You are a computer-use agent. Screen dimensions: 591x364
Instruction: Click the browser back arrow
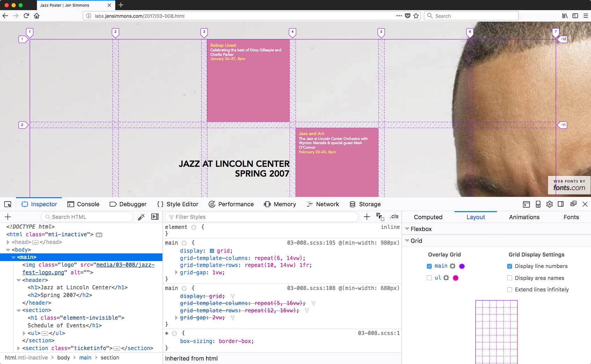pos(5,16)
